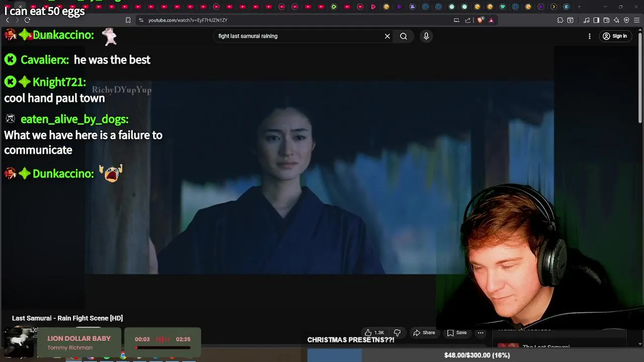Toggle the browser sidebar panel
This screenshot has width=644, height=362.
pyautogui.click(x=596, y=20)
